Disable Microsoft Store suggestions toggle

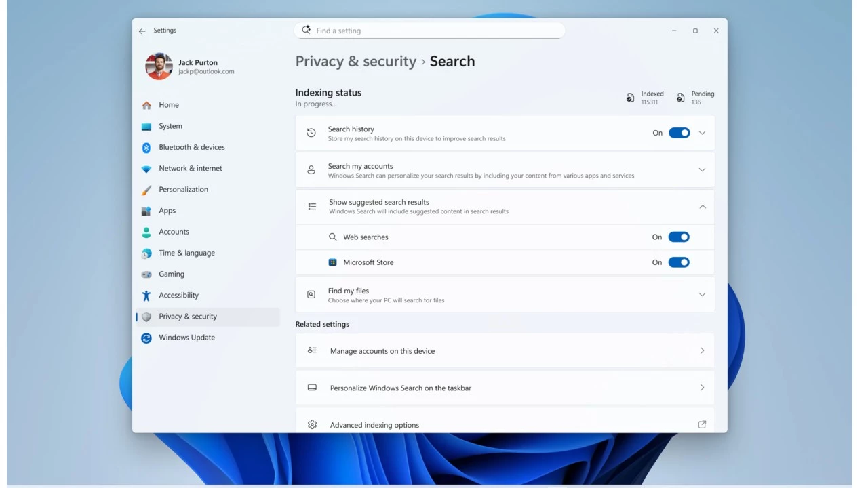679,262
